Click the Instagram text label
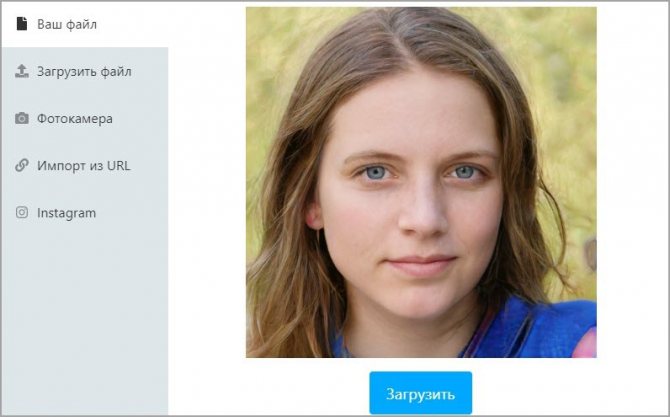 coord(66,213)
